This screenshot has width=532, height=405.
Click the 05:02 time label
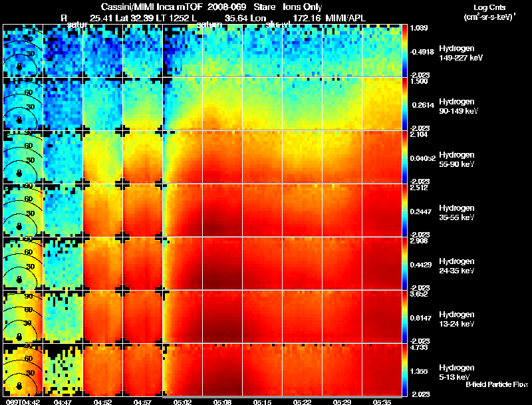tap(182, 402)
